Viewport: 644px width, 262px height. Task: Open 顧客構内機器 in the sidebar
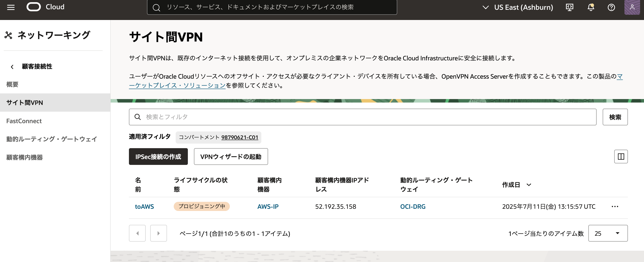[x=25, y=157]
